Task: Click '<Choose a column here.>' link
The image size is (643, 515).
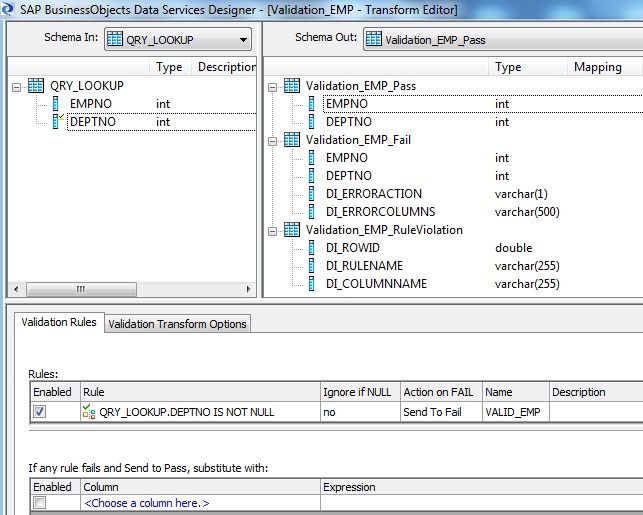Action: (146, 503)
